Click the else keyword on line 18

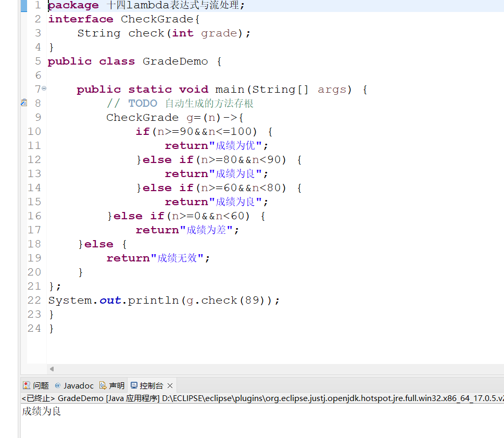(x=99, y=244)
